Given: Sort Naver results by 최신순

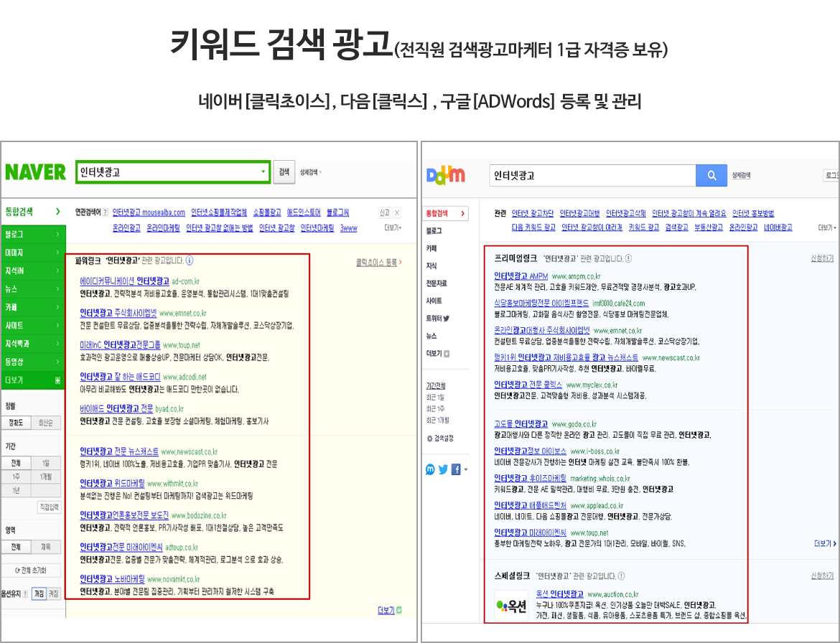Looking at the screenshot, I should 46,423.
